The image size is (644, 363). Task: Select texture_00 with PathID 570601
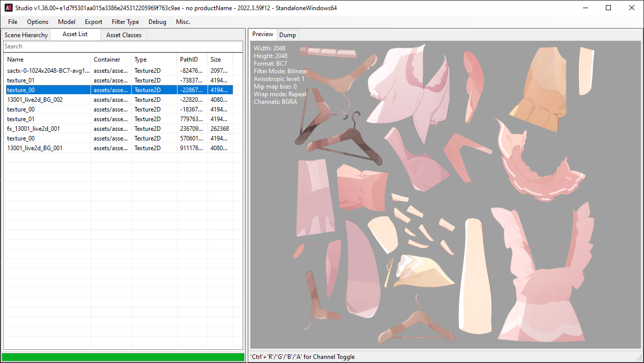pyautogui.click(x=119, y=138)
